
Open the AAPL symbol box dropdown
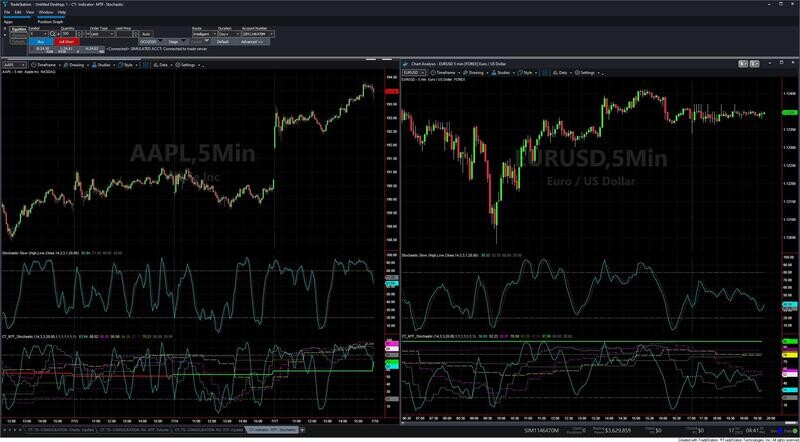(x=14, y=65)
